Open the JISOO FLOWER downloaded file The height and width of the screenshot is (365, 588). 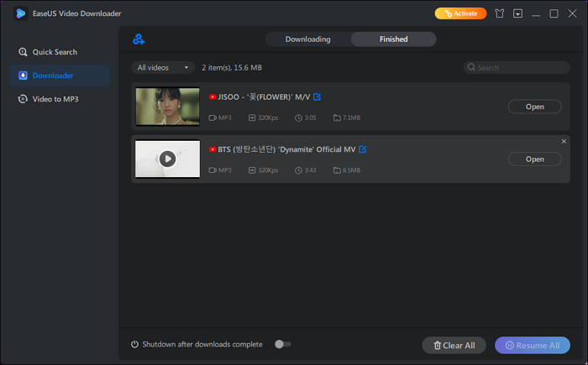click(x=534, y=107)
